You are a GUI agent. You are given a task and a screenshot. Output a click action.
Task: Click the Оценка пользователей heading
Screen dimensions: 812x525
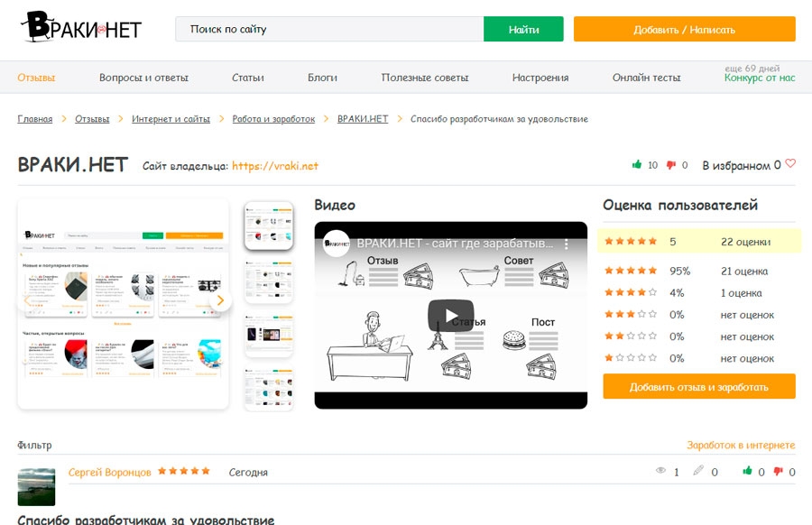(680, 205)
